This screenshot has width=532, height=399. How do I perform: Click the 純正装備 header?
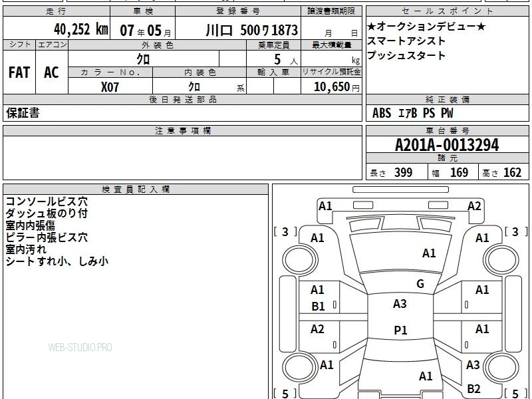coord(447,99)
